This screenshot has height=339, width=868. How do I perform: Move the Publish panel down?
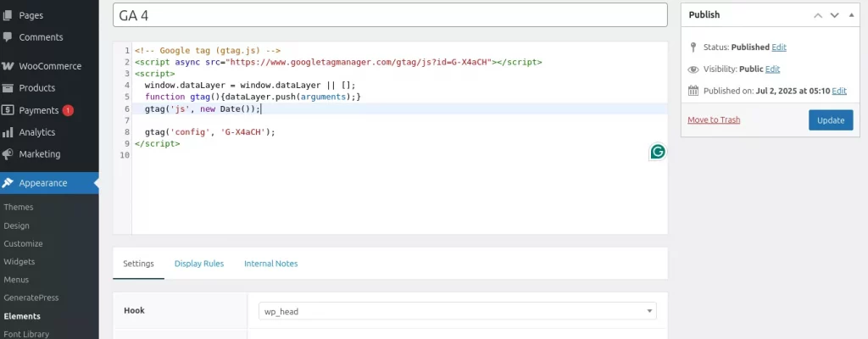pos(834,15)
